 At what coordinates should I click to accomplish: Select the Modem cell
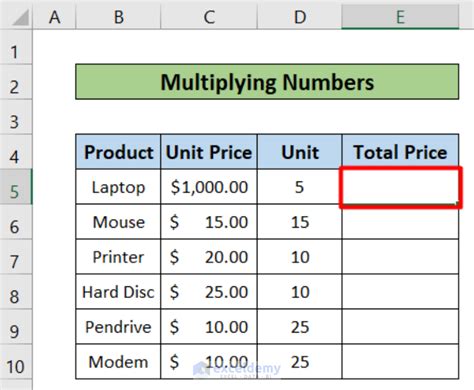coord(118,362)
